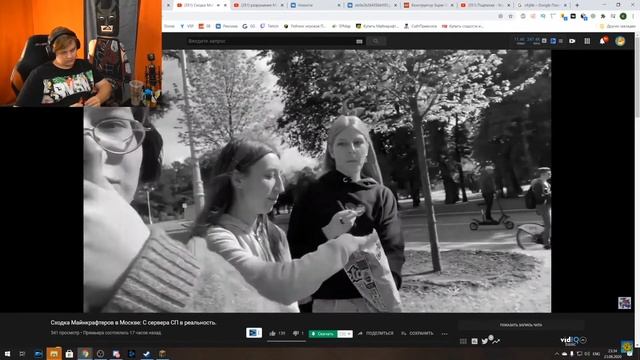
Task: Click the vidIQ Twitter bird icon
Action: (484, 341)
